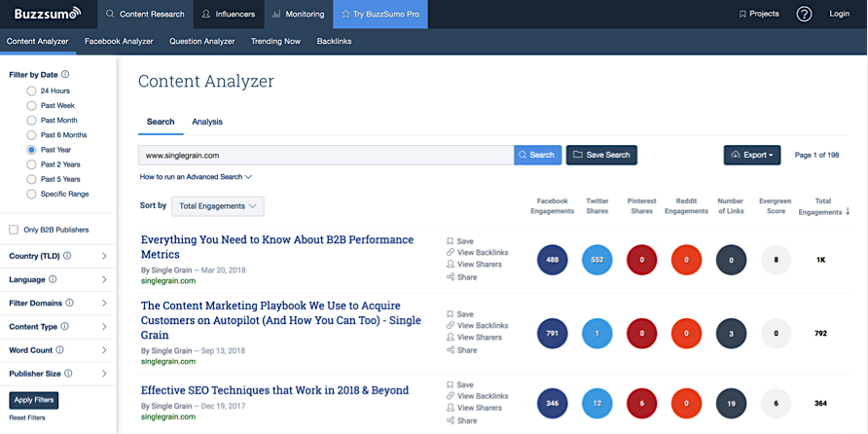Open the Influencers nav item
Viewport: 868px width, 434px height.
pos(230,15)
